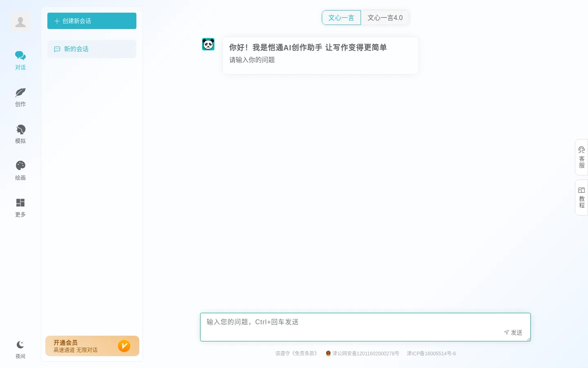588x368 pixels.
Task: Switch to 文心一言 model tab
Action: pyautogui.click(x=341, y=18)
